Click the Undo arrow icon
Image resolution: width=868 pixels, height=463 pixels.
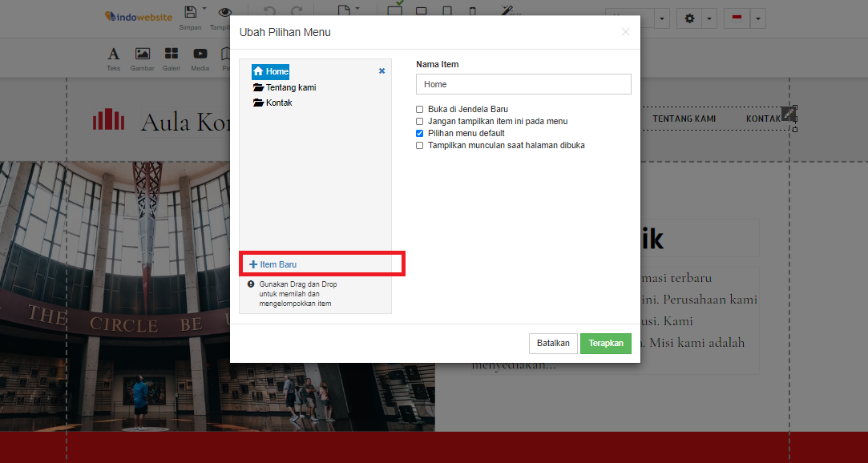(x=268, y=10)
